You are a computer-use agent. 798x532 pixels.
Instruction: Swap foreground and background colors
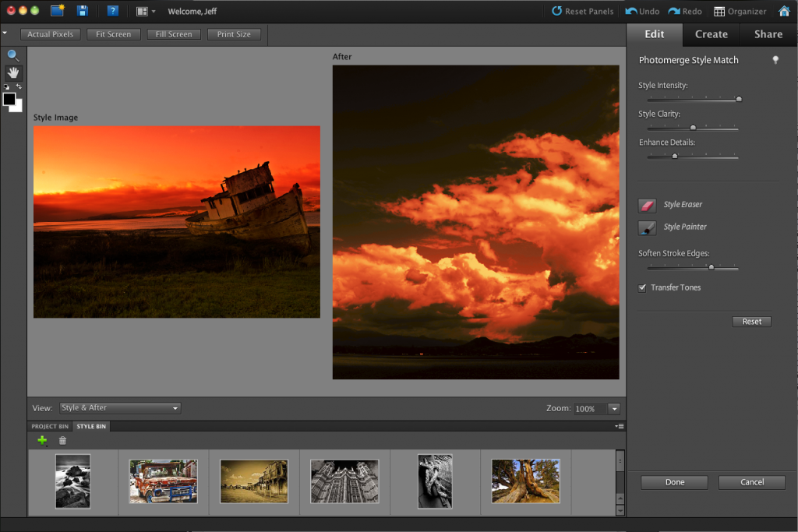[x=19, y=86]
